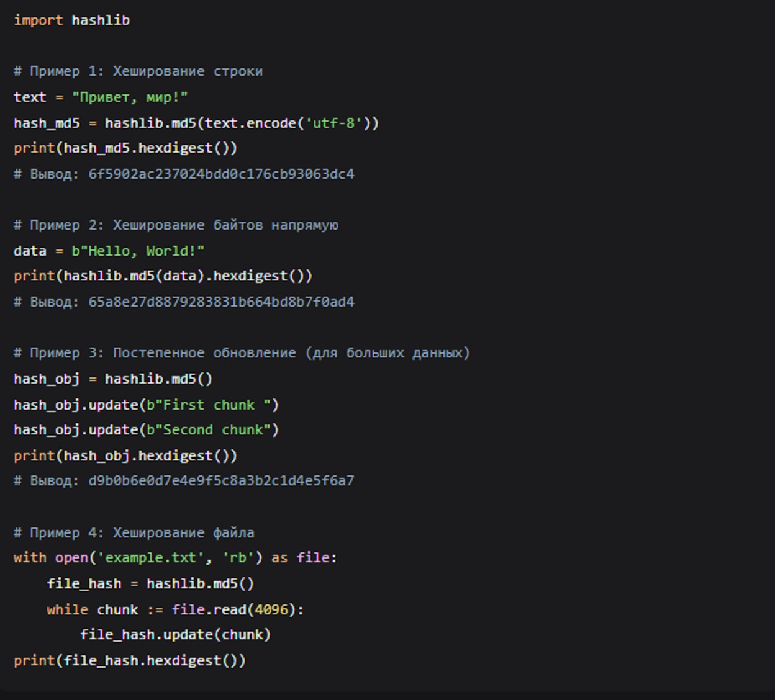Image resolution: width=775 pixels, height=700 pixels.
Task: Click the "import" keyword on first line
Action: pyautogui.click(x=38, y=20)
